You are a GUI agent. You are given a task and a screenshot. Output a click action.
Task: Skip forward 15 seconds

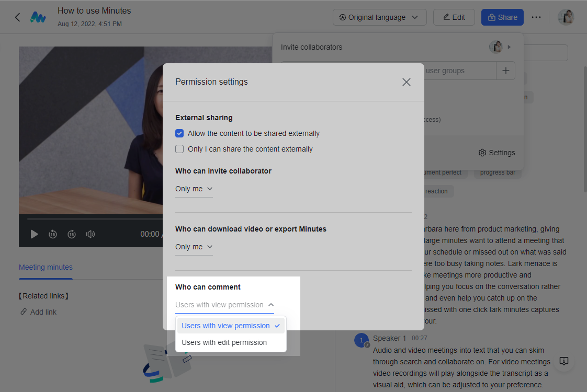[x=72, y=234]
